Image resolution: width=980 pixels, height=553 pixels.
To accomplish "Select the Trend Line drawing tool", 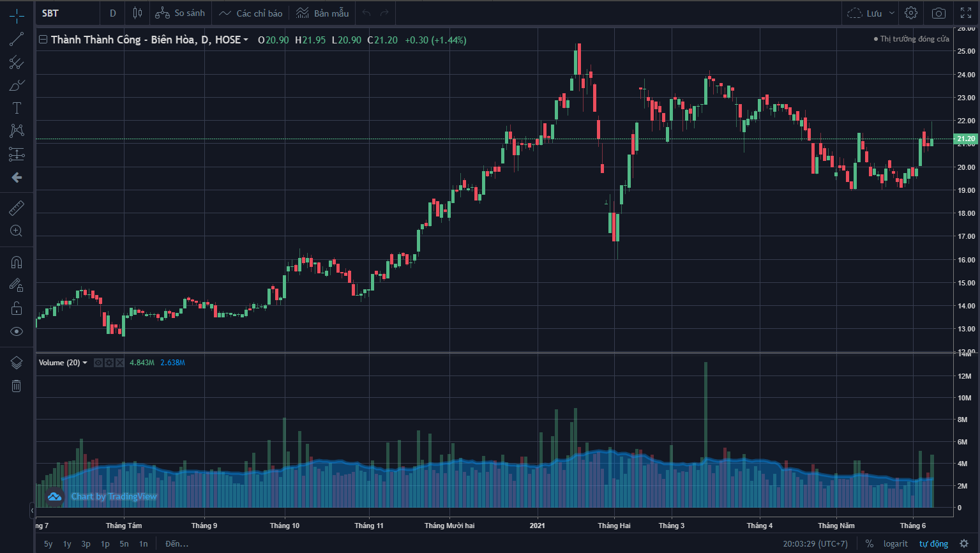I will tap(17, 39).
